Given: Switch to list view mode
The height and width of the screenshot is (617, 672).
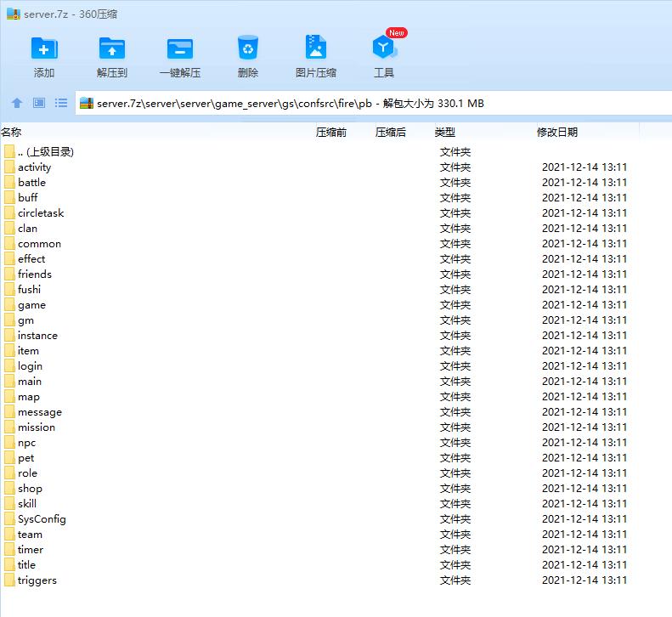Looking at the screenshot, I should click(61, 103).
